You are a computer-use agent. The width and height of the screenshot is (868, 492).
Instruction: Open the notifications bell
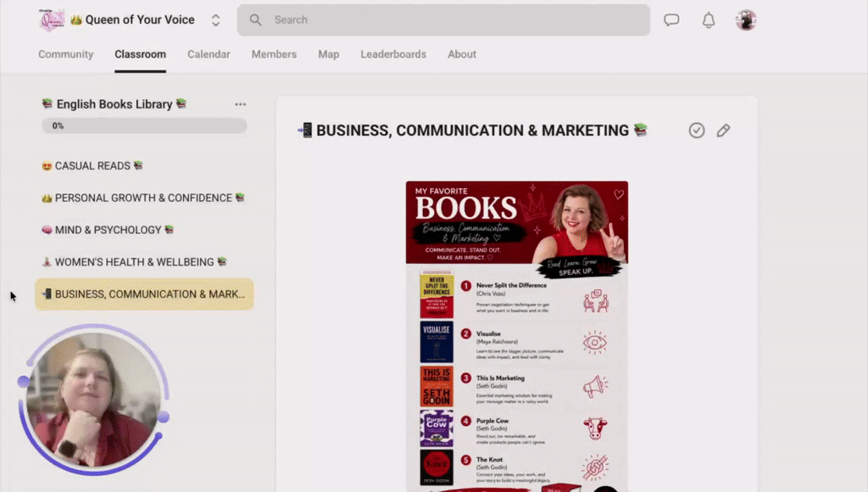point(709,20)
